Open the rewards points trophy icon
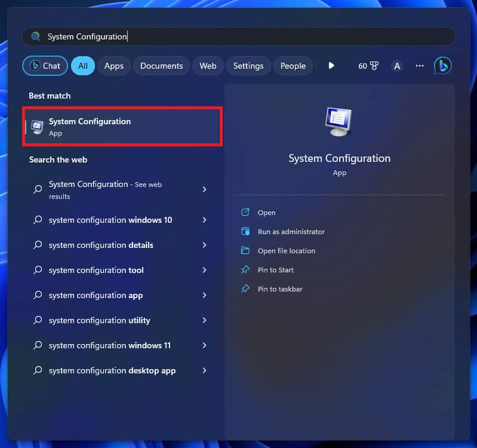Screen dimensions: 477x448 (374, 66)
